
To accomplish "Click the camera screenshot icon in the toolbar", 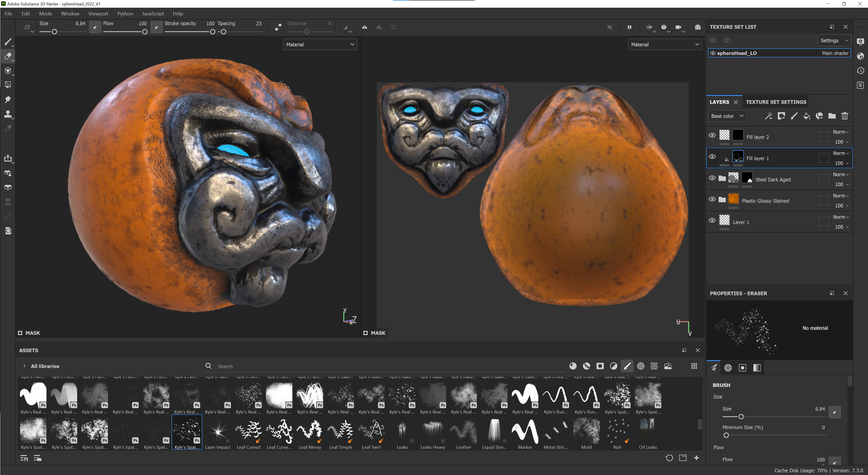I will [698, 27].
